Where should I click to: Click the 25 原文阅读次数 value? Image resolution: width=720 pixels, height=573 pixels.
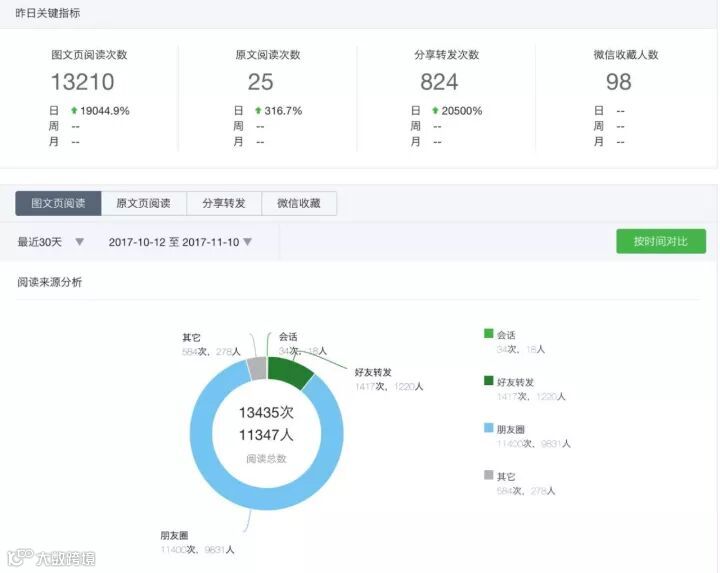(260, 82)
